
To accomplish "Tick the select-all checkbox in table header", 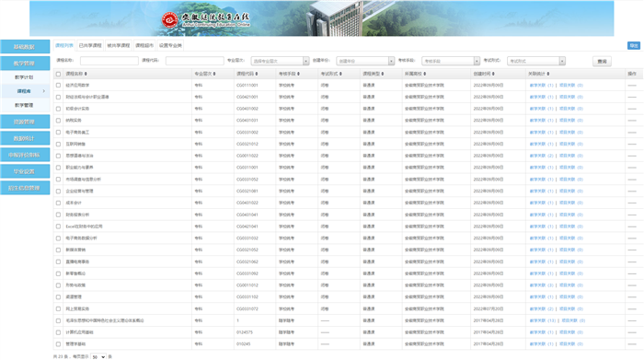I will (58, 74).
